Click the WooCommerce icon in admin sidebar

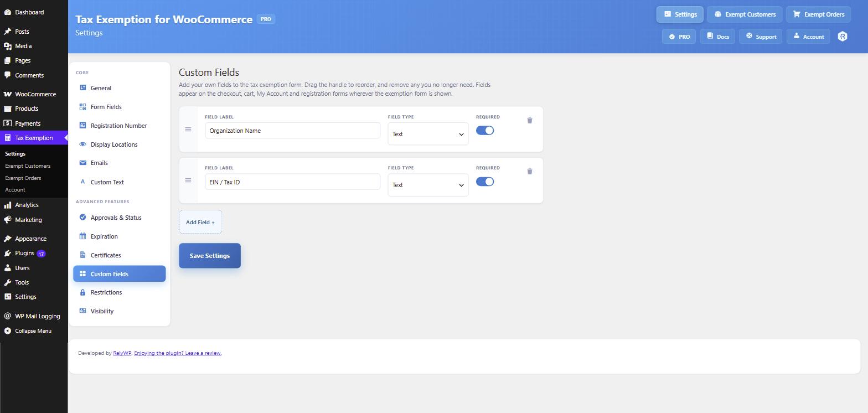7,94
